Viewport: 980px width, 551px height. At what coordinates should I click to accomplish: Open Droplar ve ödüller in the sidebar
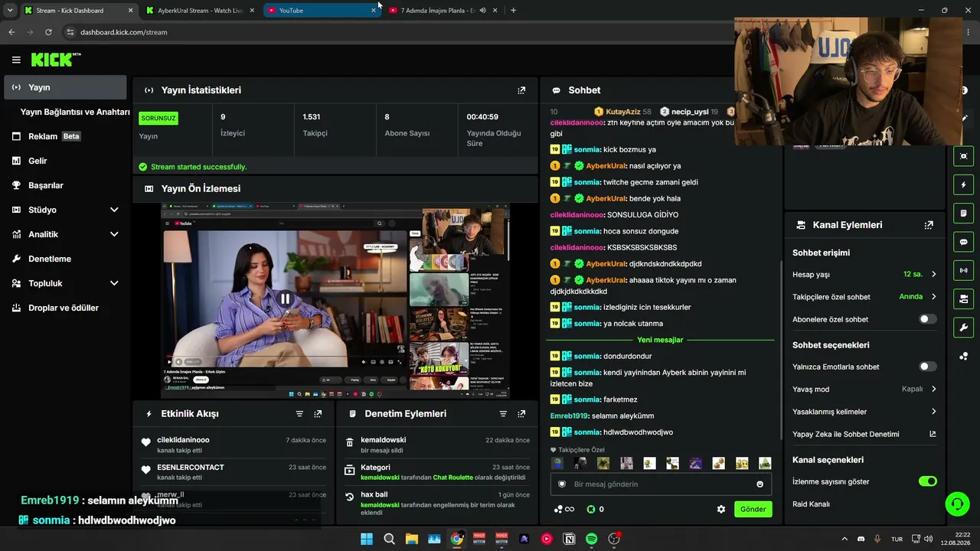pos(65,308)
